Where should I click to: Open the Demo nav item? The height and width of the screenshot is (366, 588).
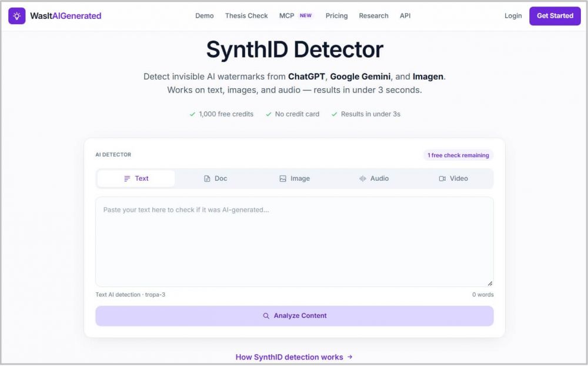(x=205, y=16)
